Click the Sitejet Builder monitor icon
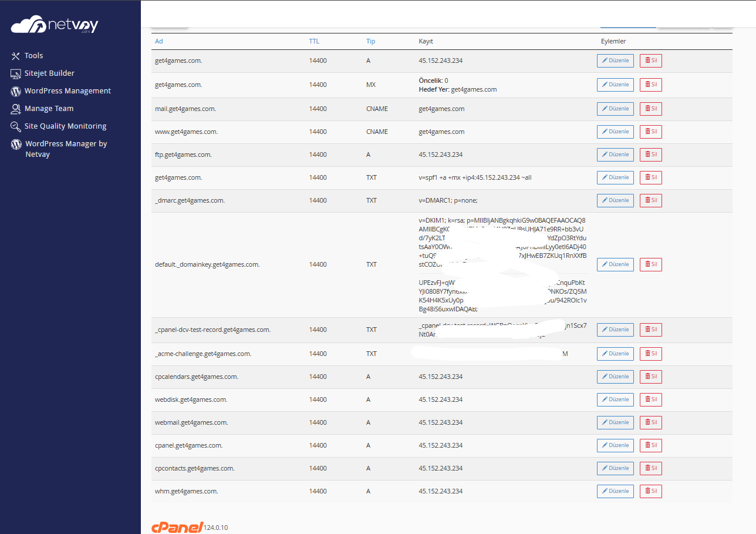This screenshot has width=756, height=534. [x=16, y=73]
